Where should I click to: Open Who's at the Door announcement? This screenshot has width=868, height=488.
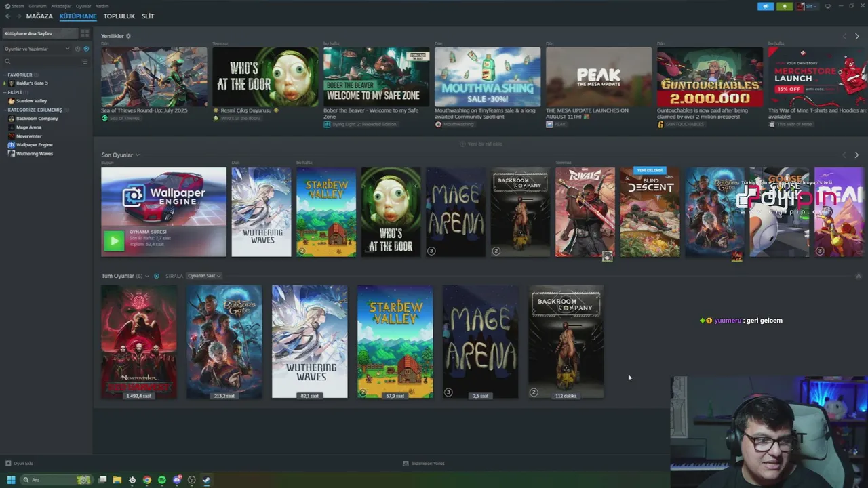[265, 77]
